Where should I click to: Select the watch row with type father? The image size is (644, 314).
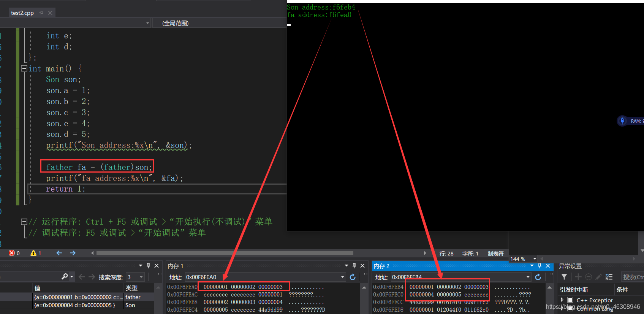point(77,297)
